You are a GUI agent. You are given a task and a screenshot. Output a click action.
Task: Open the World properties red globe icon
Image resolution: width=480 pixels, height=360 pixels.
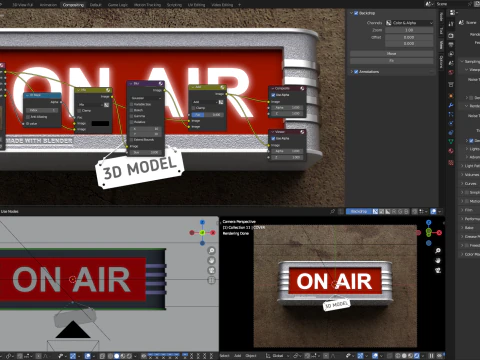451,72
